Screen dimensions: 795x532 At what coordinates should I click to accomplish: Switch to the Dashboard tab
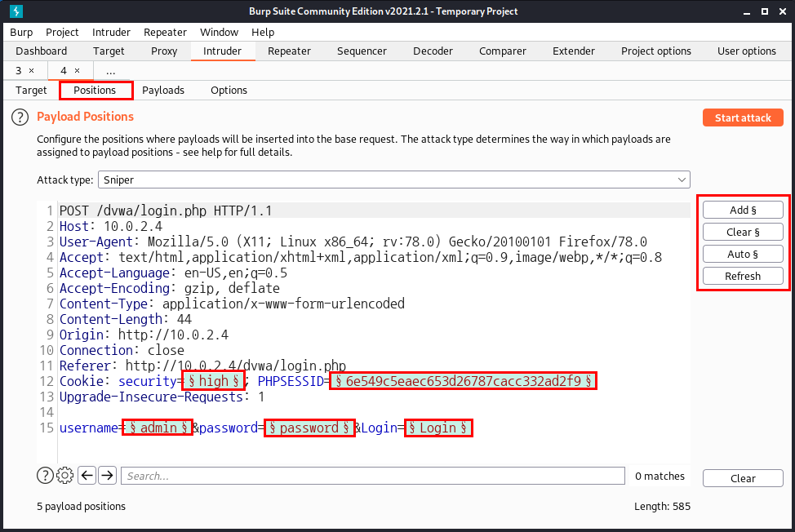click(x=41, y=51)
